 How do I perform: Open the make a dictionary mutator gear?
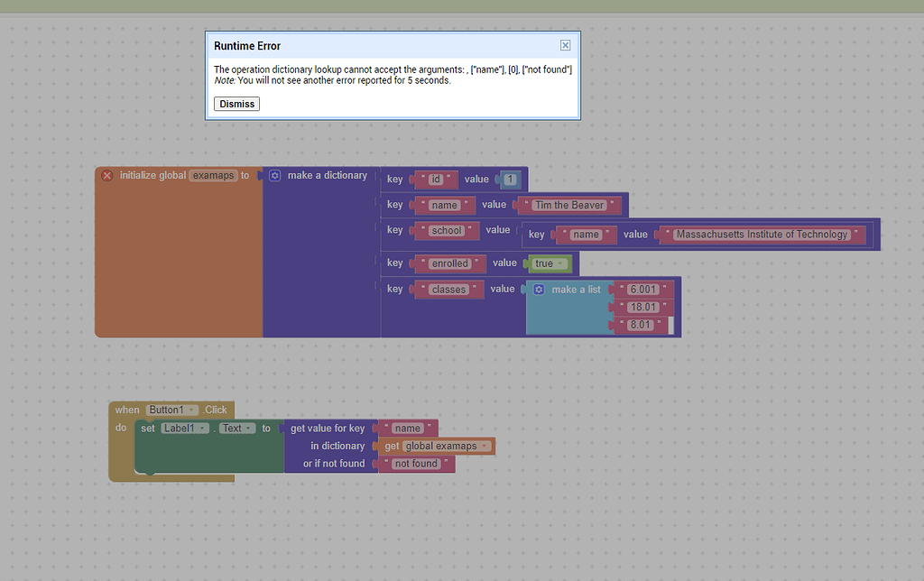coord(275,176)
